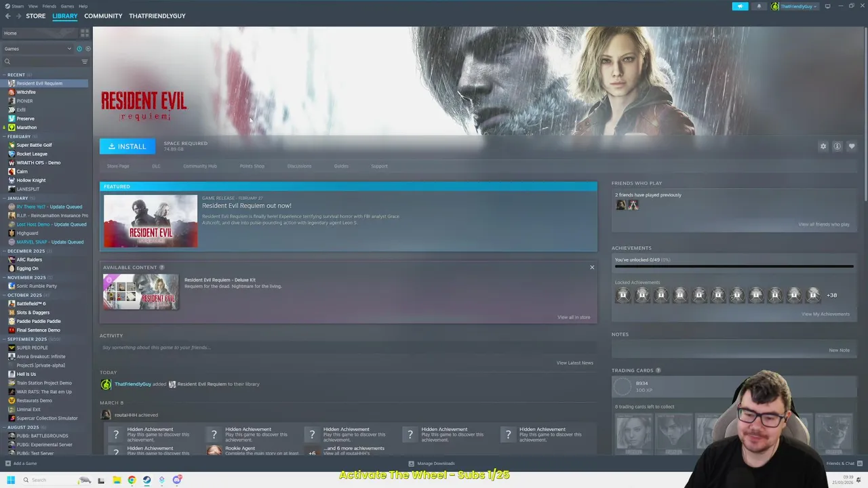The height and width of the screenshot is (488, 868).
Task: Go to the STORE tab
Action: click(x=36, y=16)
